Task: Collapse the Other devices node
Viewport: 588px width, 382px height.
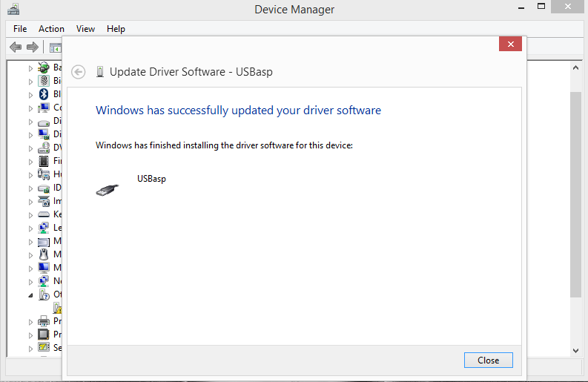Action: 30,296
